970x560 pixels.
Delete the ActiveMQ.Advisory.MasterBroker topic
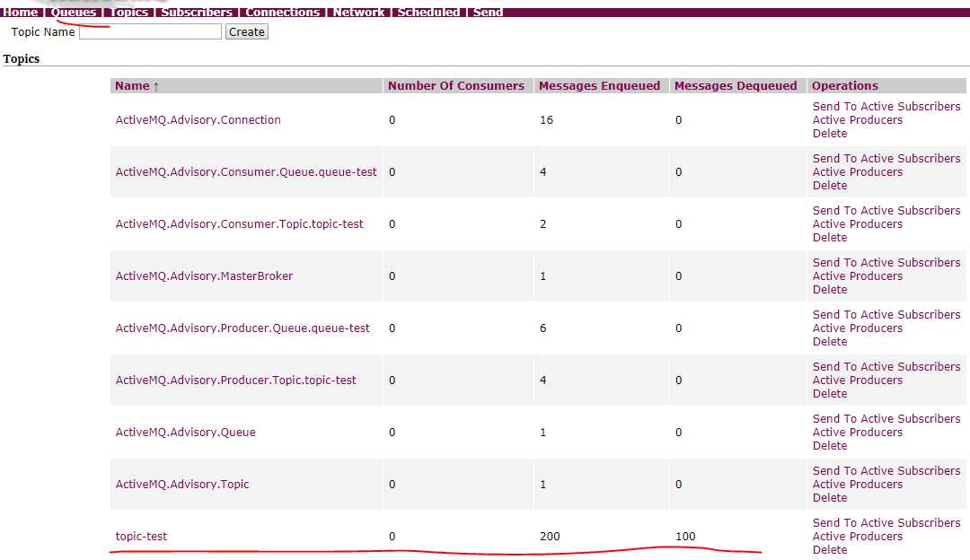pos(830,289)
